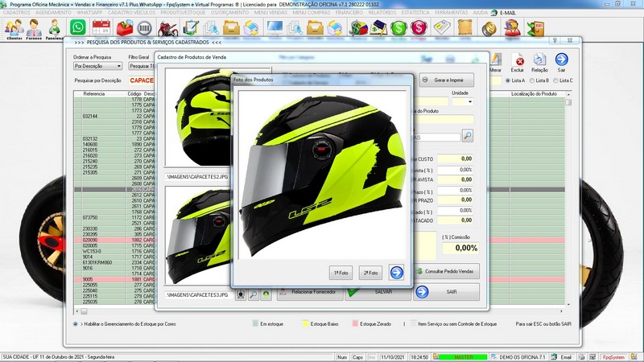Image resolution: width=644 pixels, height=362 pixels.
Task: Click the clipboard checklist icon
Action: (191, 28)
